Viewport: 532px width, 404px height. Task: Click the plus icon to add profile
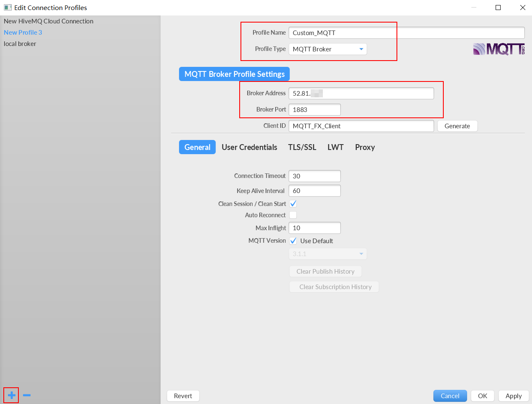click(x=11, y=395)
